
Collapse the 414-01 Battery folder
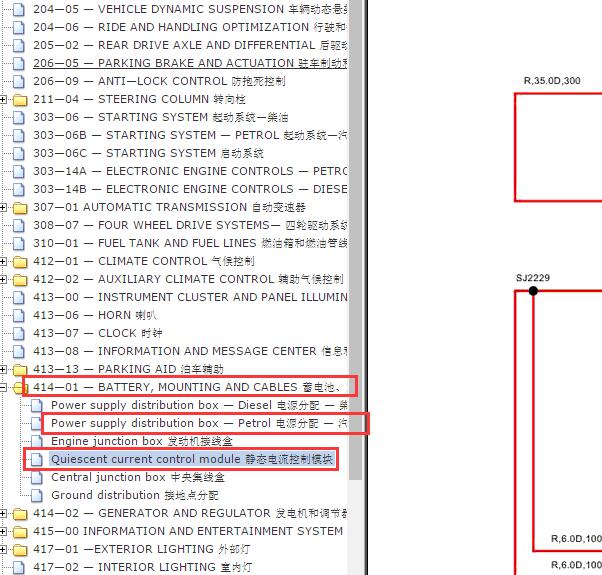3,388
